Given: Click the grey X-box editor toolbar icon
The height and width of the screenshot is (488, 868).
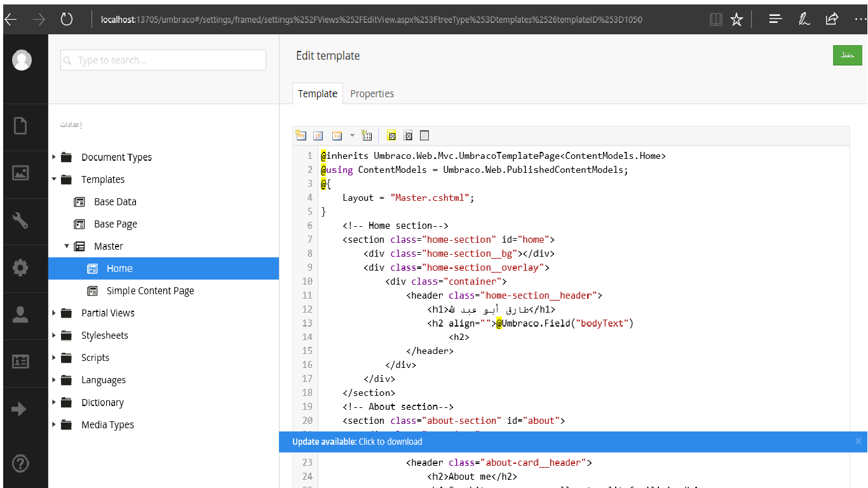Looking at the screenshot, I should [409, 135].
